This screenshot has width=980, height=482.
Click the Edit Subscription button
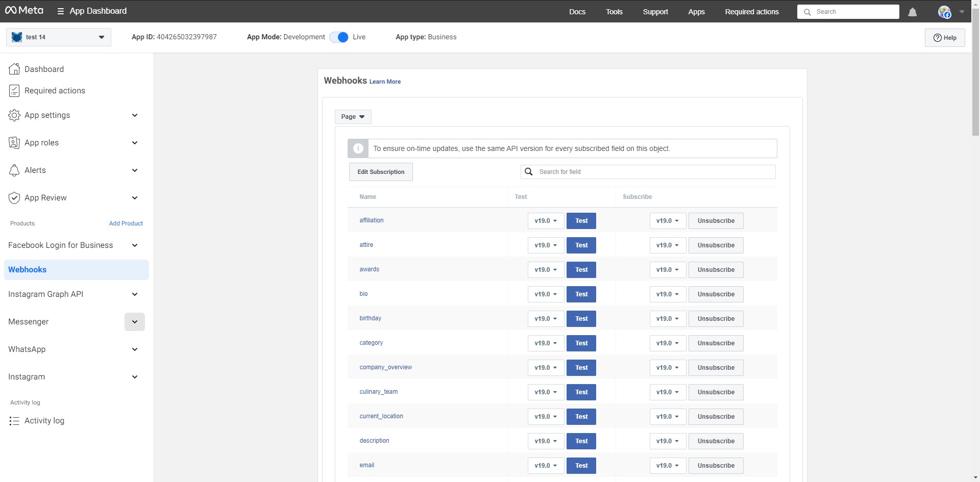pos(381,172)
